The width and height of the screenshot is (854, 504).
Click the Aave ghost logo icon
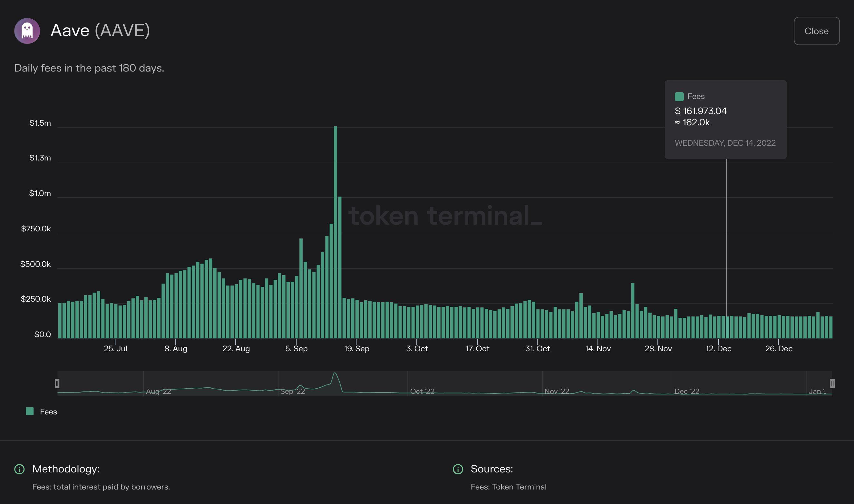[27, 31]
